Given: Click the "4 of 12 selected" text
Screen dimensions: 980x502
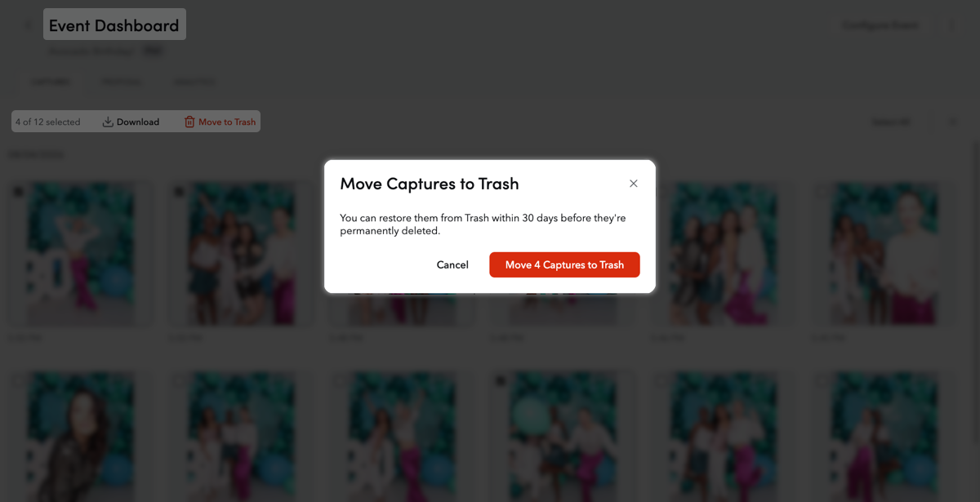Looking at the screenshot, I should pyautogui.click(x=48, y=122).
